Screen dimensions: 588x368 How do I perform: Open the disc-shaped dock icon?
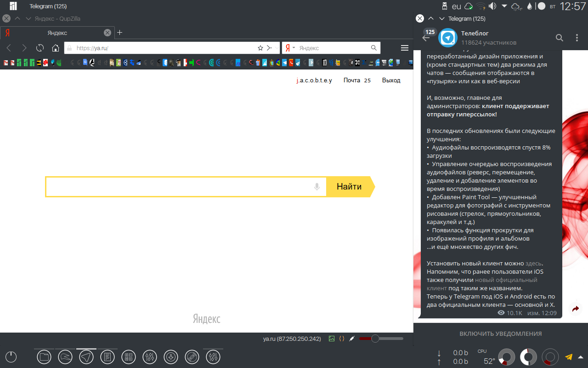pos(192,357)
